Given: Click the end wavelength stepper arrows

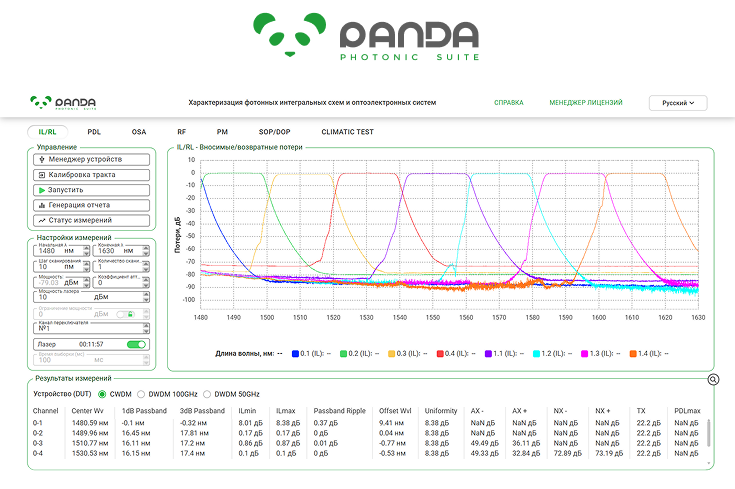Looking at the screenshot, I should 146,251.
